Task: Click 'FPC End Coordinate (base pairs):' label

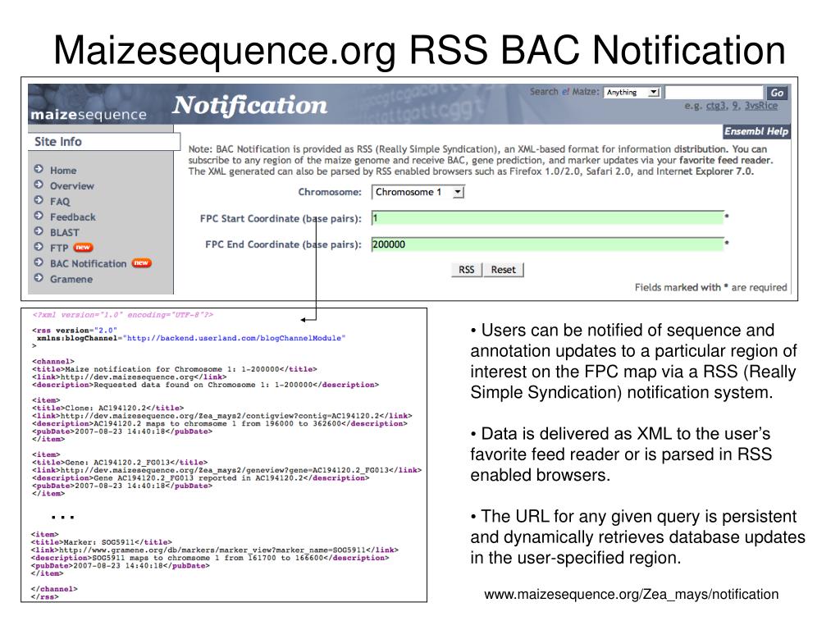Action: click(x=283, y=244)
